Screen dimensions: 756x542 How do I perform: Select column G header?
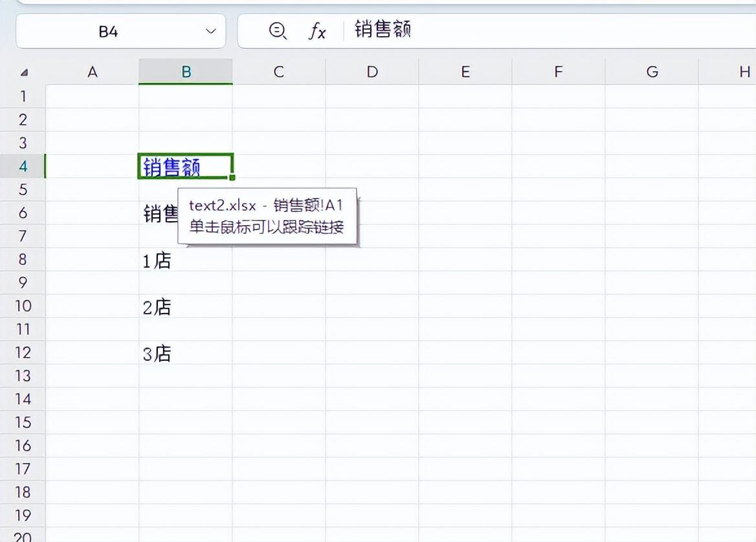point(652,72)
